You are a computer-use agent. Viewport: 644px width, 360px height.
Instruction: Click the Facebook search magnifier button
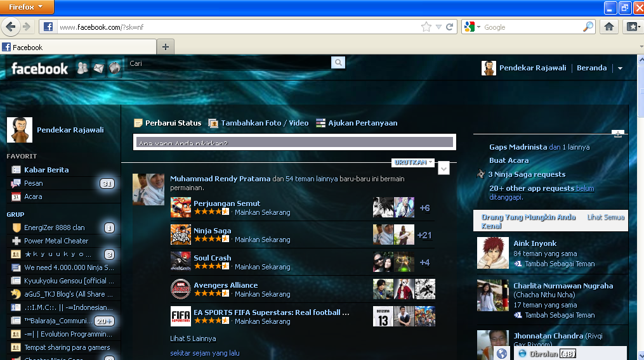338,62
